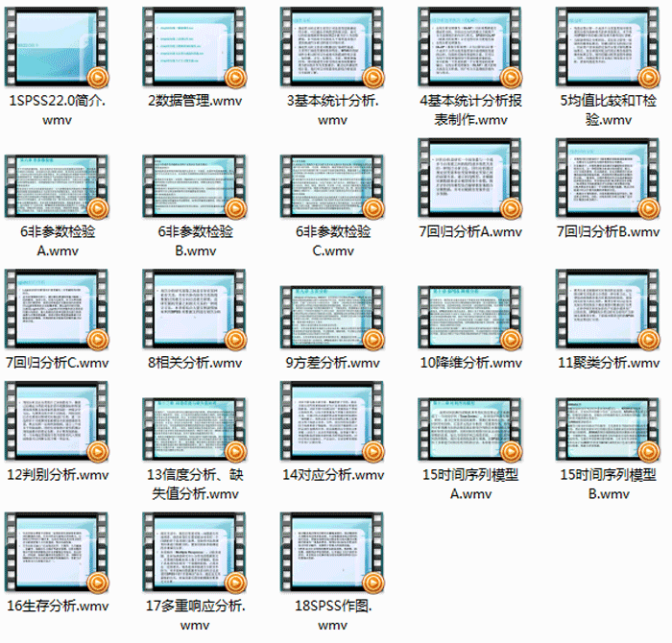Click the file name 11聚类分析.wmv
Screen dimensions: 672x643
click(609, 364)
